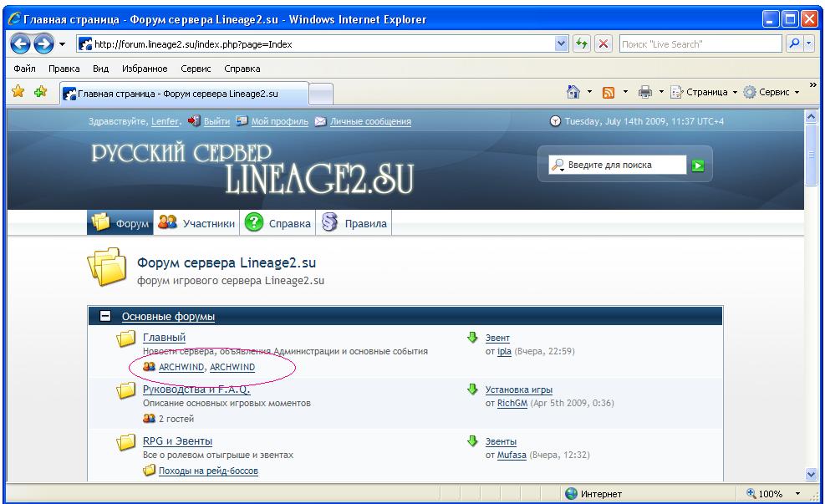Open the Сервис gear command bar menu
Viewport: 825px width, 504px height.
(772, 92)
